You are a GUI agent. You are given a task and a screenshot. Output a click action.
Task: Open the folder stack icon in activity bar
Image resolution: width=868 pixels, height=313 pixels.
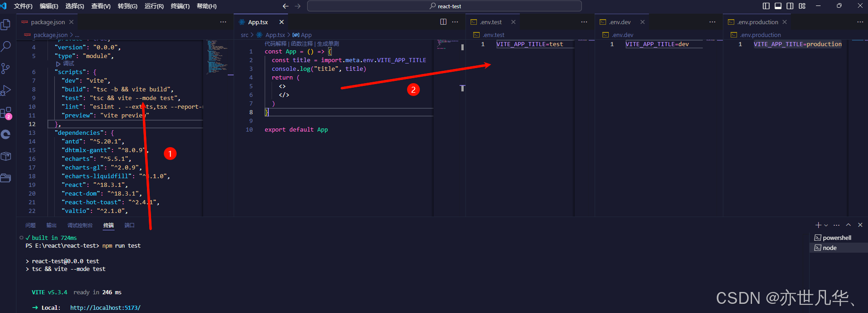click(x=6, y=178)
